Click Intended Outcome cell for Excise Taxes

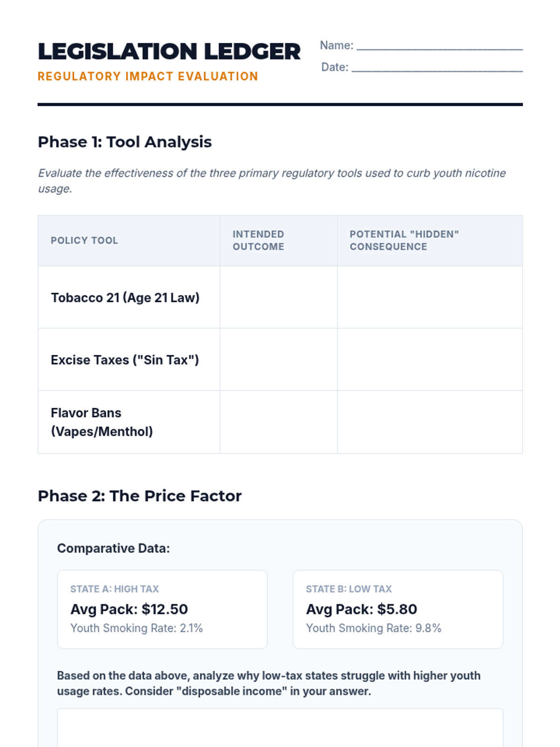click(279, 359)
